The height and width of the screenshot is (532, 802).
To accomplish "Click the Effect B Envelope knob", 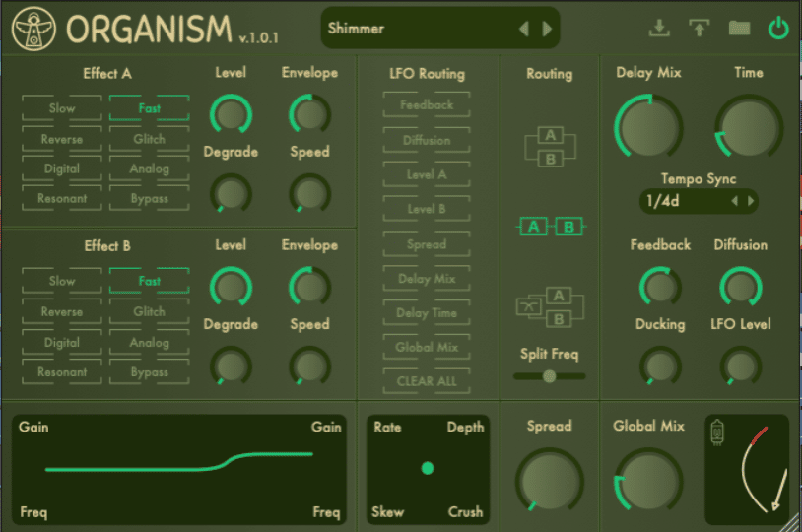I will (309, 287).
